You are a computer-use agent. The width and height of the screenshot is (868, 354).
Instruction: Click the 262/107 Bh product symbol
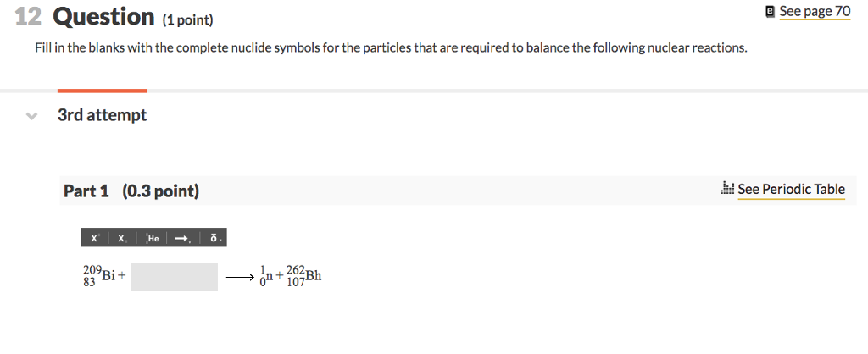point(304,276)
